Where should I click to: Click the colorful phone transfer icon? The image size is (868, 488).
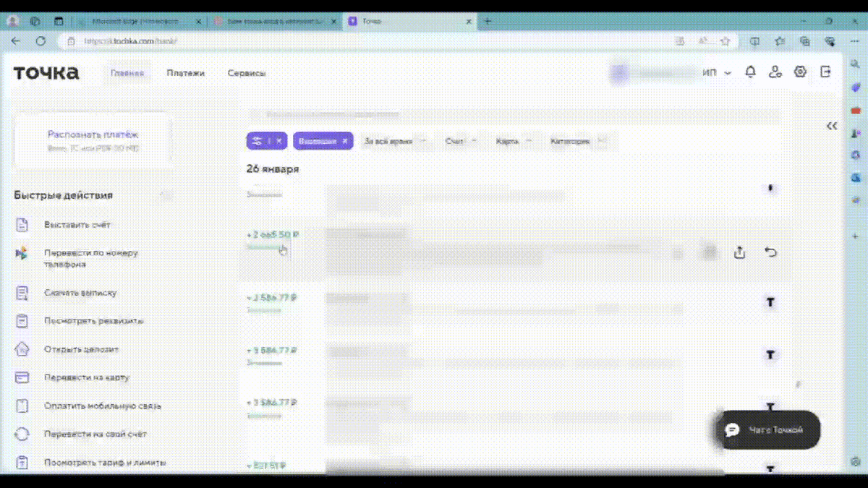(x=22, y=254)
